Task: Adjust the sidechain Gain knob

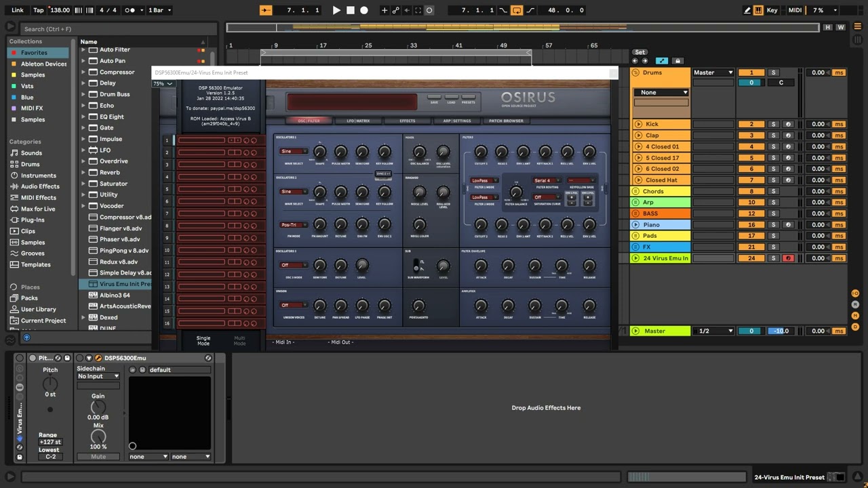Action: (x=98, y=408)
